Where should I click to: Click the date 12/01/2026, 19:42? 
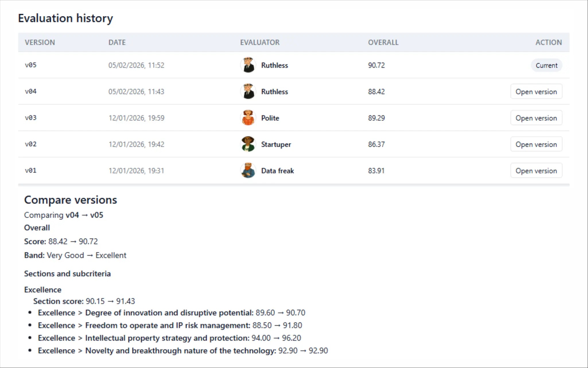[136, 144]
